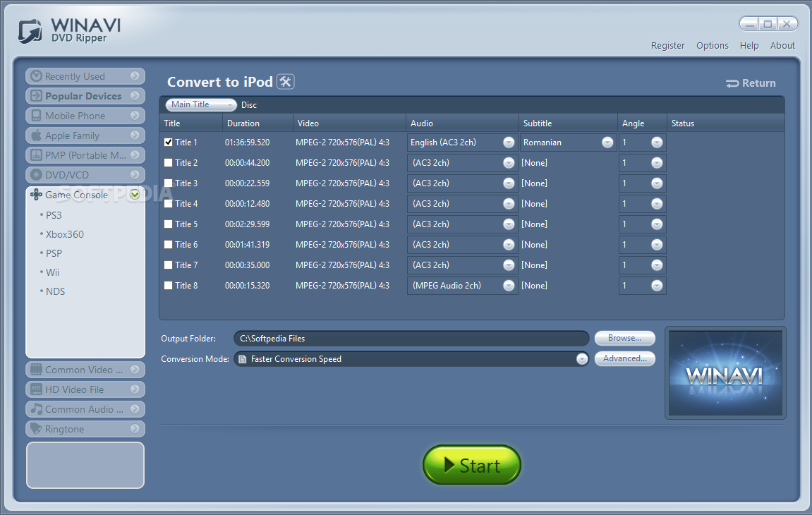Click the Common Audio music note icon
This screenshot has height=515, width=812.
coord(36,408)
